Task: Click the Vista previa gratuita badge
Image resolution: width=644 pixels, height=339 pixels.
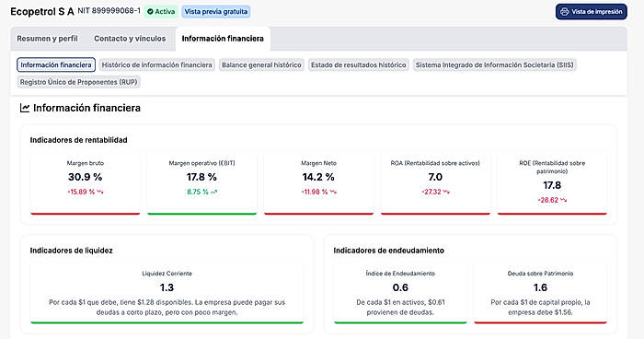Action: click(x=216, y=12)
